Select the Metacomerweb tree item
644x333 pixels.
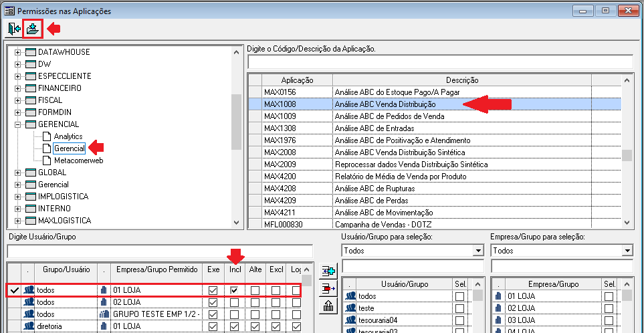(x=78, y=160)
